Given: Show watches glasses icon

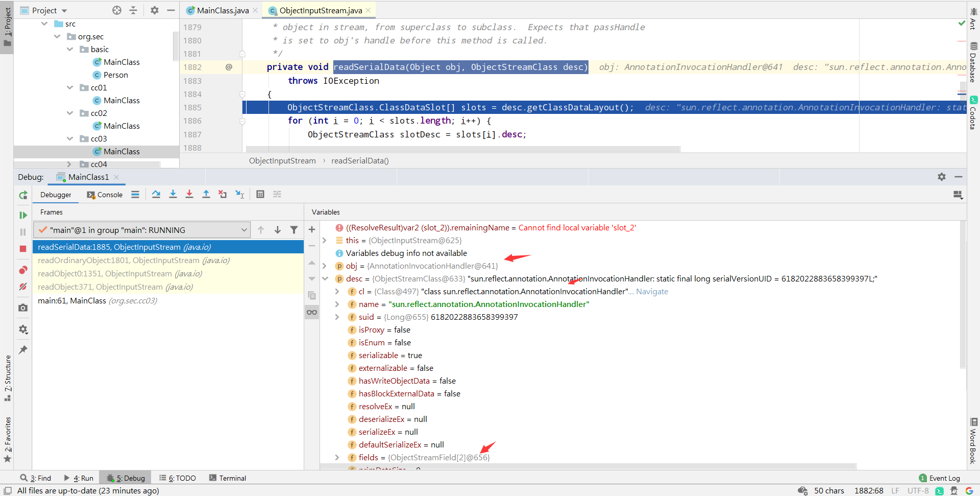Looking at the screenshot, I should click(x=312, y=312).
